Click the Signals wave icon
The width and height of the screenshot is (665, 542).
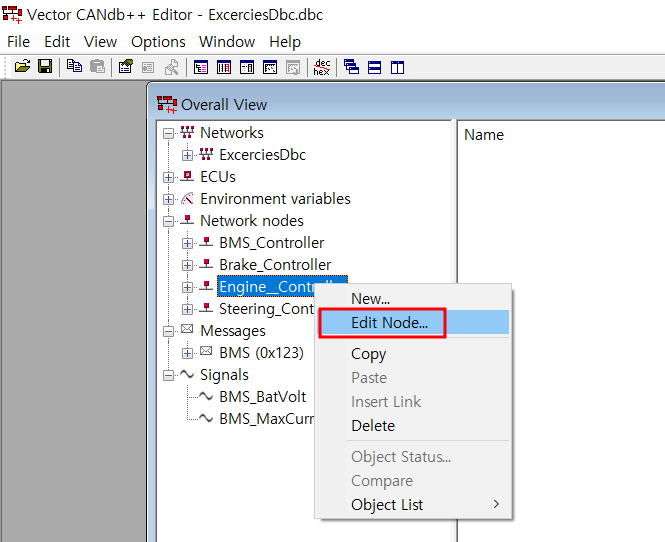[x=187, y=374]
